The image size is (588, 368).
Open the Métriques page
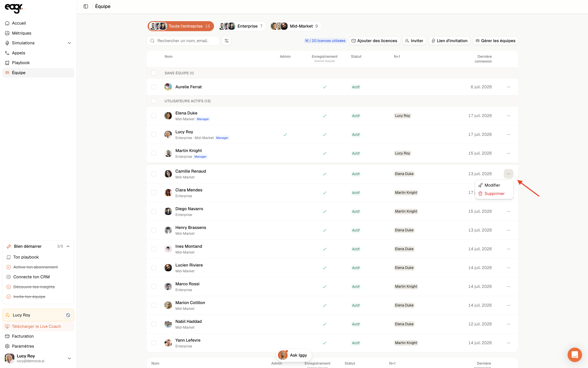tap(38, 33)
